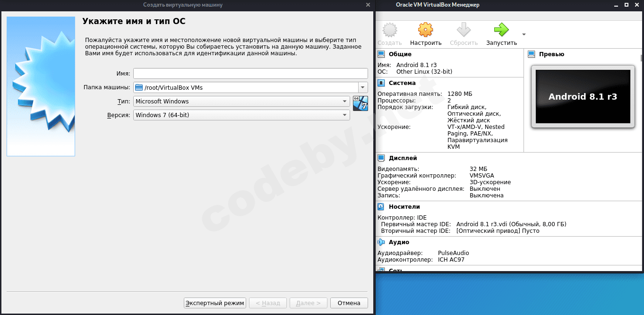Click the Общие section icon
644x315 pixels.
coord(381,54)
